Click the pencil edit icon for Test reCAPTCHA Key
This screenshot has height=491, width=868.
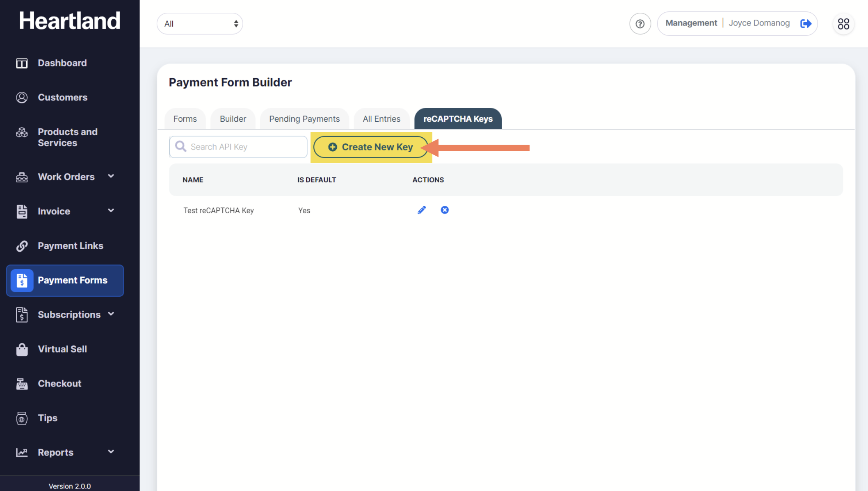click(422, 210)
